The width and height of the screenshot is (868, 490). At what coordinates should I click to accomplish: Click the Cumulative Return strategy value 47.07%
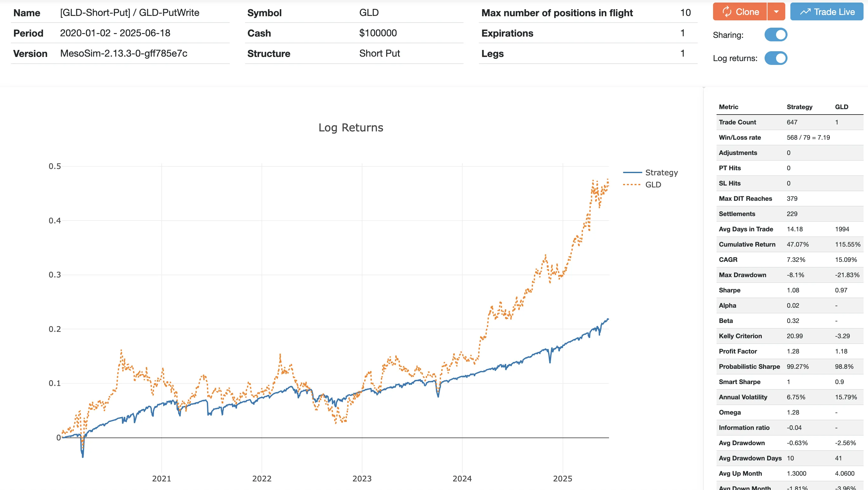[x=798, y=244]
